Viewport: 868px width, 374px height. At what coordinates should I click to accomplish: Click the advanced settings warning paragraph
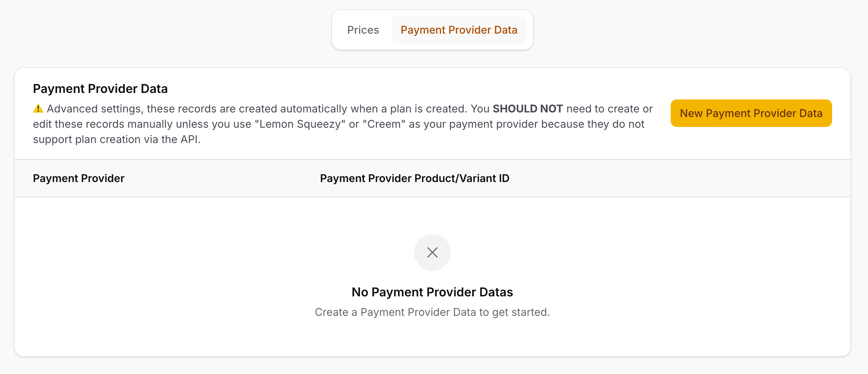pyautogui.click(x=306, y=124)
